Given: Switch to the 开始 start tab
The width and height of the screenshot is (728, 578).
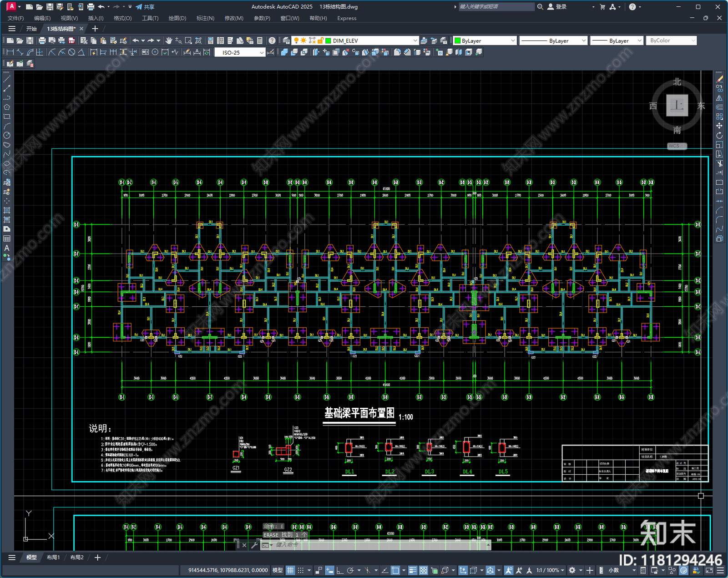Looking at the screenshot, I should pyautogui.click(x=31, y=29).
